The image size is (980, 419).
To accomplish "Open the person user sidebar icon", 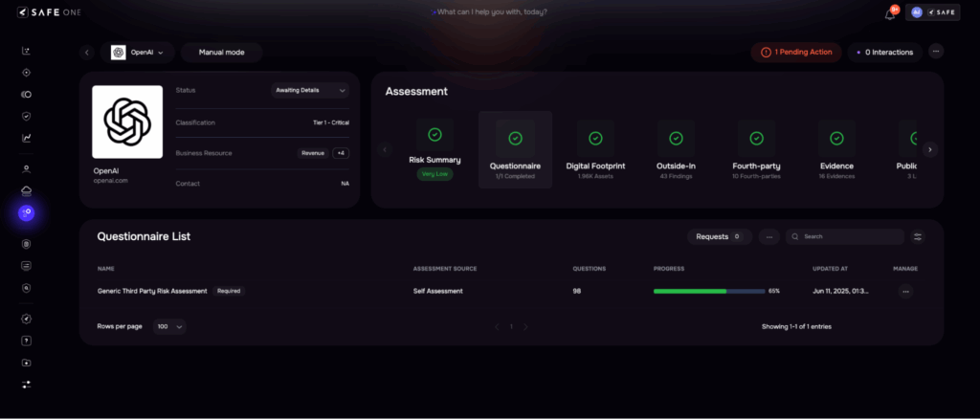I will click(26, 168).
